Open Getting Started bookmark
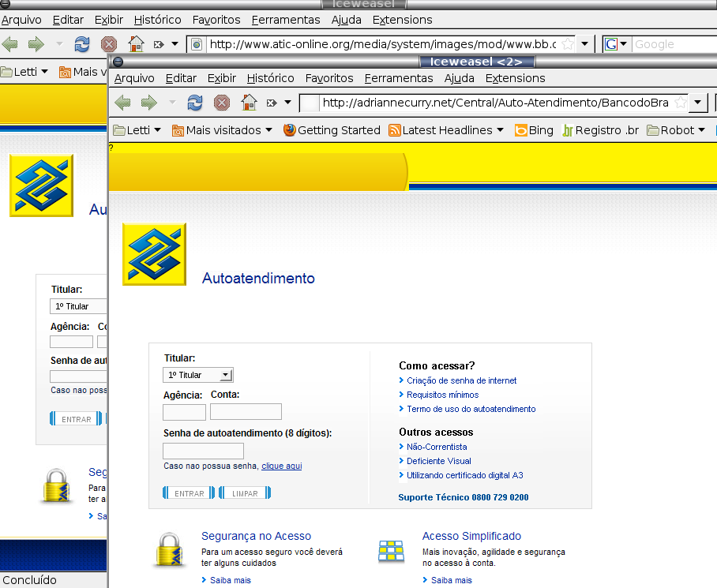Image resolution: width=717 pixels, height=588 pixels. [x=332, y=130]
